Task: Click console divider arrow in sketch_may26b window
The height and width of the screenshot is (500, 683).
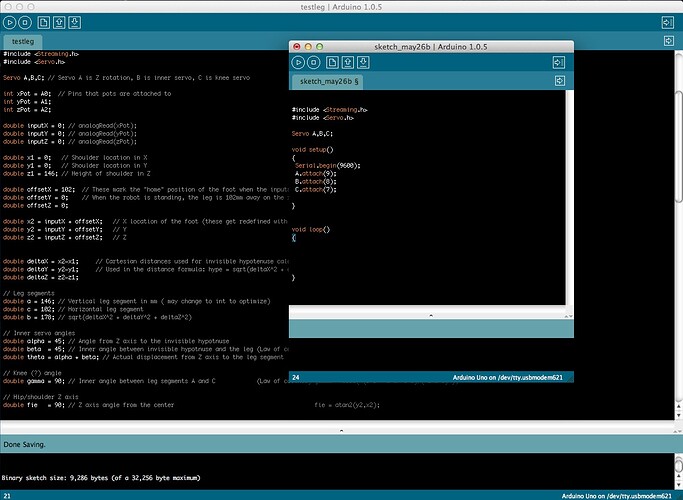Action: pos(431,315)
